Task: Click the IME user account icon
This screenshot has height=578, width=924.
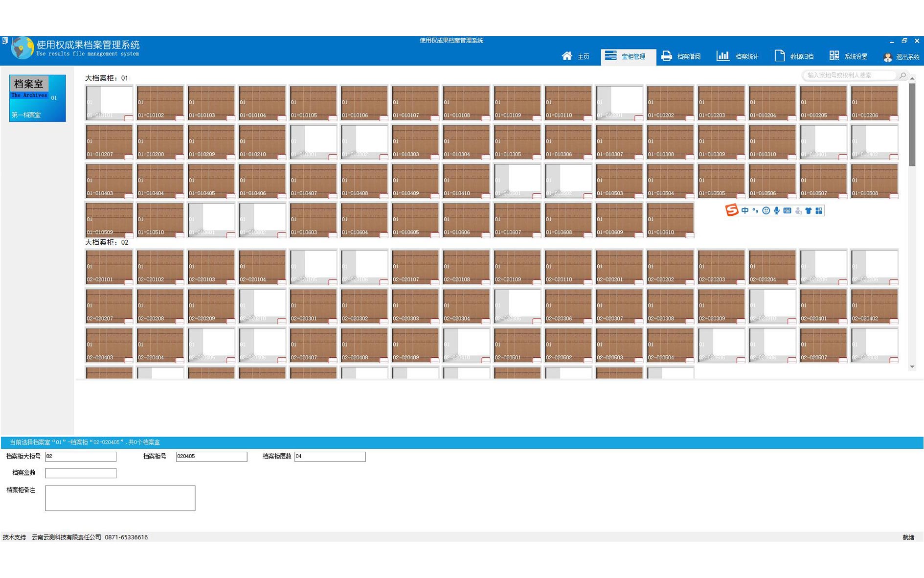Action: 798,210
